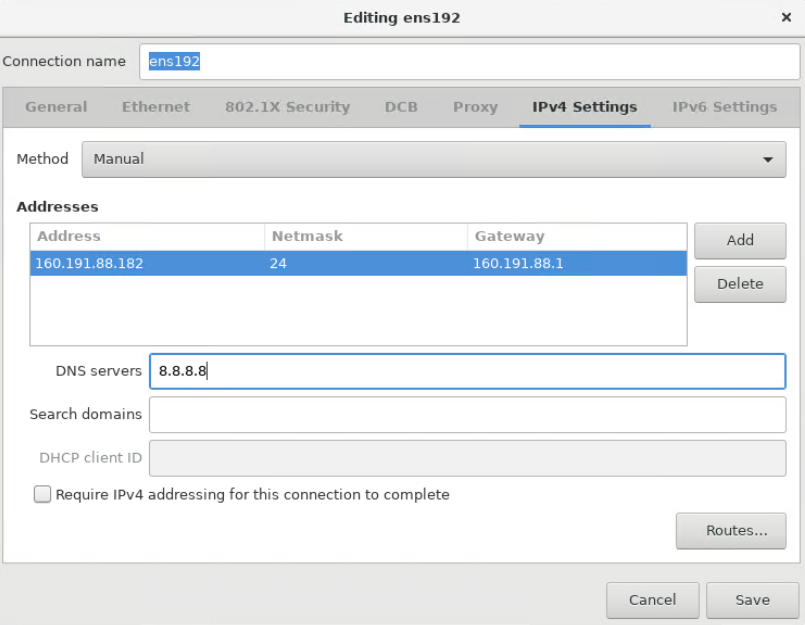
Task: Open the Routes... dialog
Action: (731, 531)
